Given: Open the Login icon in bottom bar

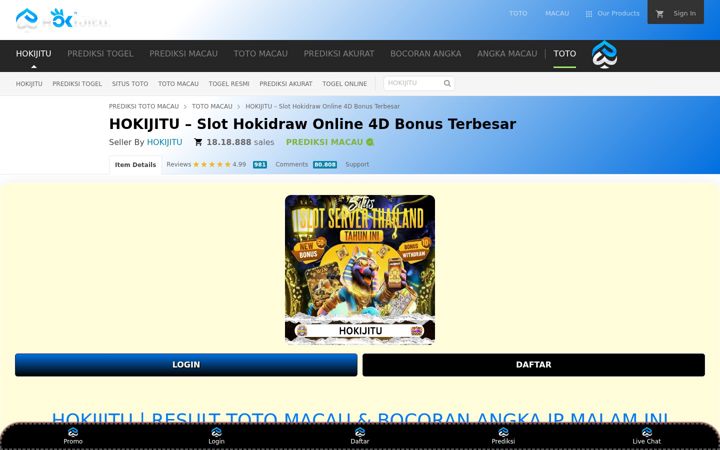Looking at the screenshot, I should [x=216, y=432].
